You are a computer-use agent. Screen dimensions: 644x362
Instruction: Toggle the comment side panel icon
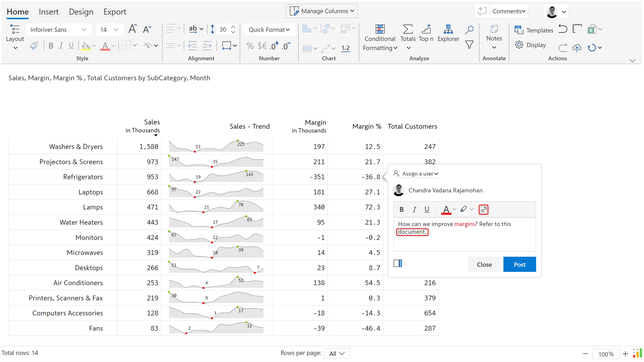click(397, 263)
